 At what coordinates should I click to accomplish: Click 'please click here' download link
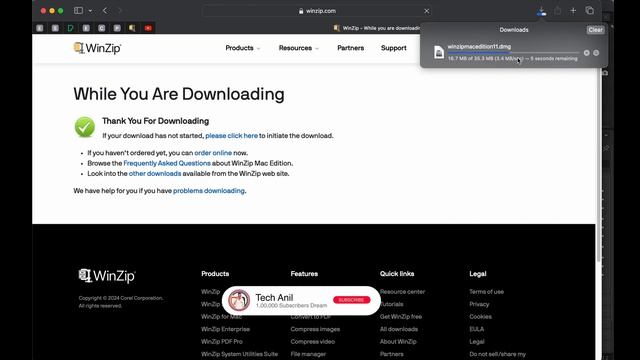click(x=231, y=136)
